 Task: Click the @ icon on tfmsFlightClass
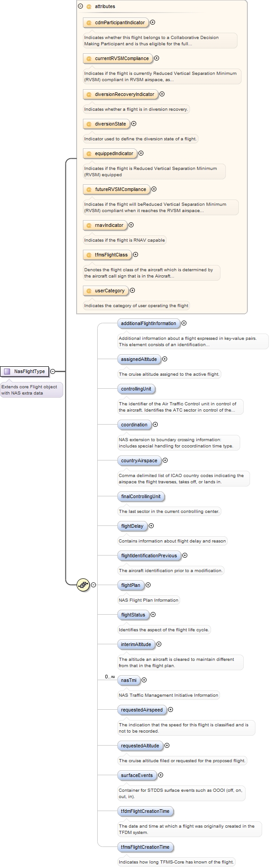(89, 255)
